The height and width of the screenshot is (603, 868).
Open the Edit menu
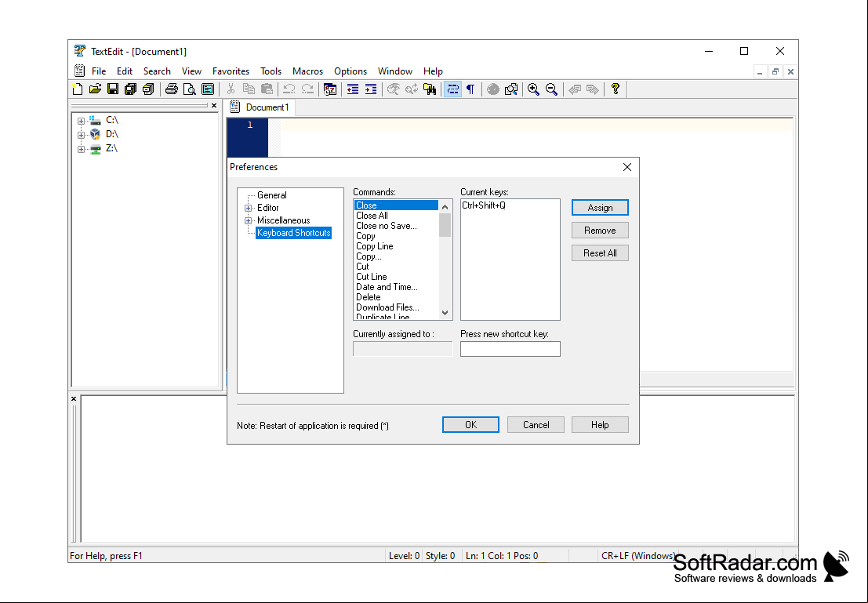(x=125, y=71)
